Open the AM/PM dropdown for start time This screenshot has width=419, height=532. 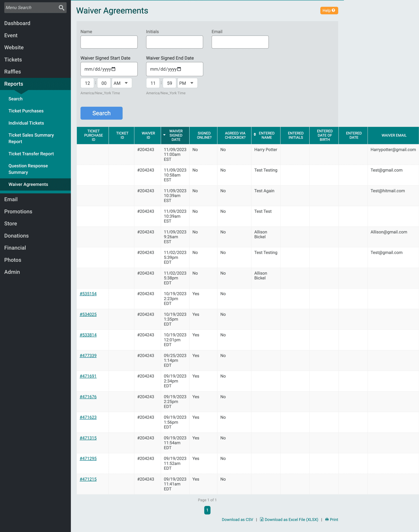pyautogui.click(x=122, y=83)
